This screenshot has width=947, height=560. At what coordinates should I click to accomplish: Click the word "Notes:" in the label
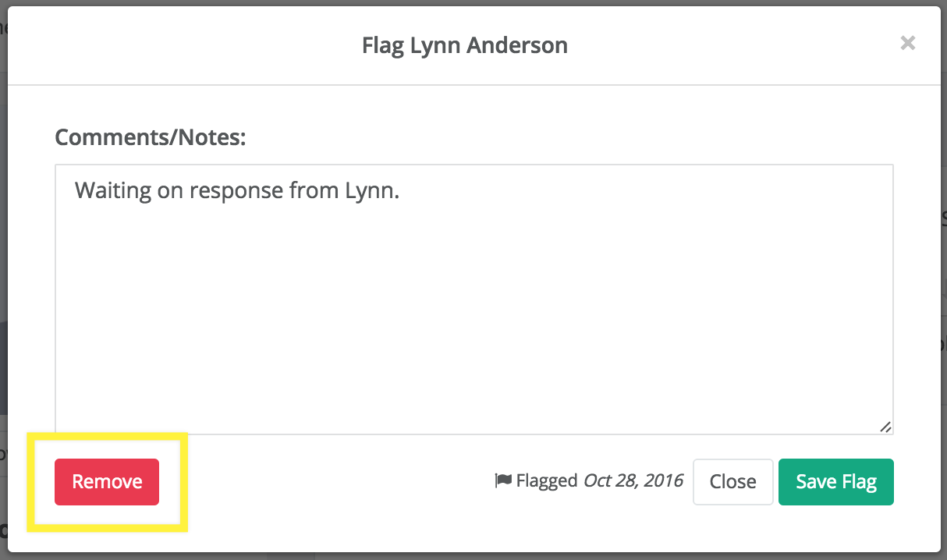click(x=213, y=138)
